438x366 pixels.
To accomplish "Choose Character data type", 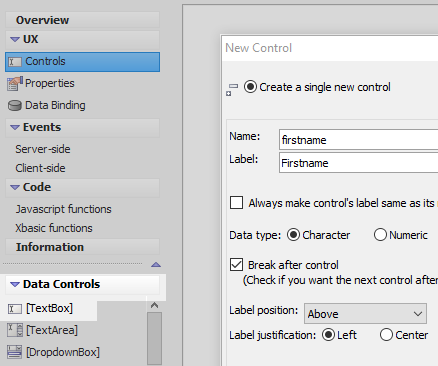I will tap(293, 235).
